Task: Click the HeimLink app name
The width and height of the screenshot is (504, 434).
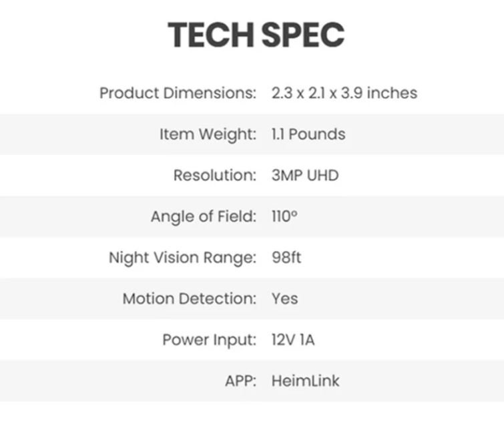Action: 305,381
